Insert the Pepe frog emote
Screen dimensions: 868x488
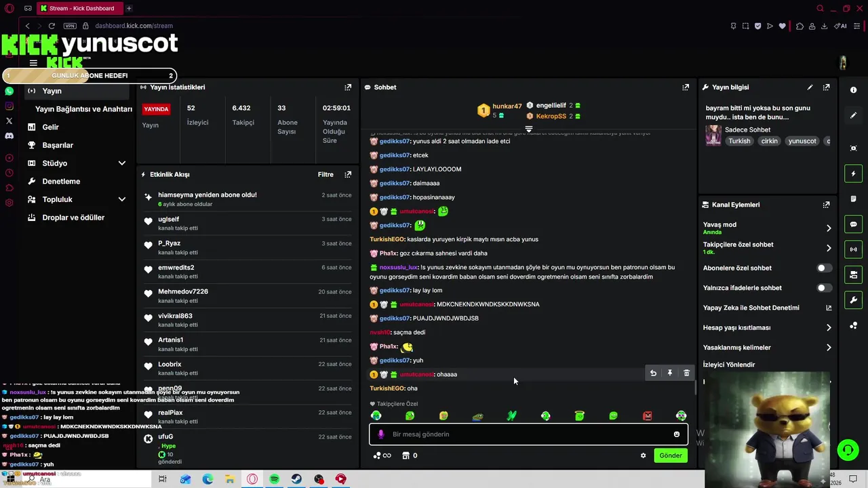coord(477,416)
